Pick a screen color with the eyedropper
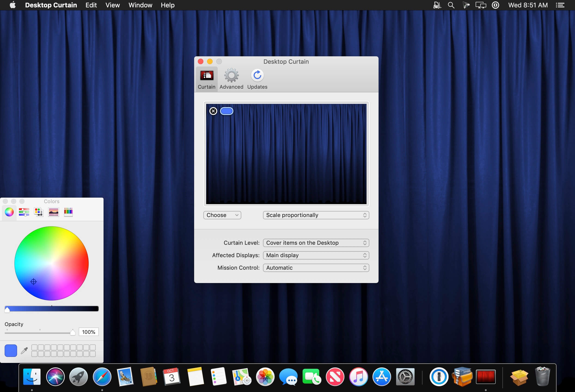The image size is (575, 392). (24, 350)
